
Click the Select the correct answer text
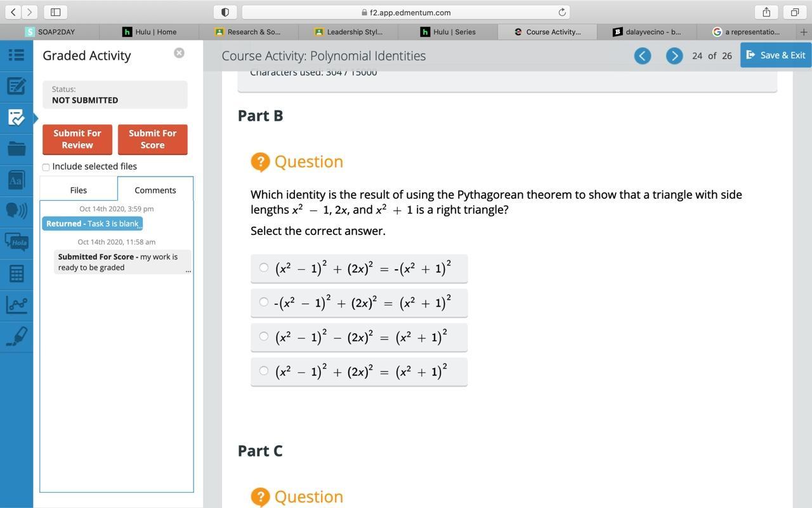(x=318, y=231)
